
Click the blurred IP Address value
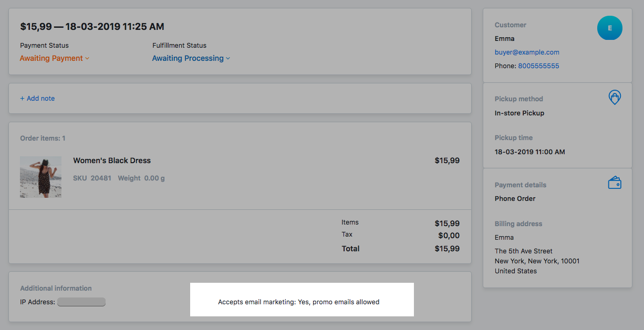coord(81,302)
